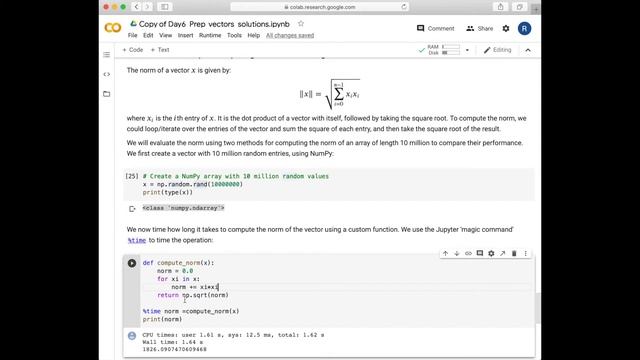Move cell up with arrow icon
The height and width of the screenshot is (360, 640).
(445, 253)
